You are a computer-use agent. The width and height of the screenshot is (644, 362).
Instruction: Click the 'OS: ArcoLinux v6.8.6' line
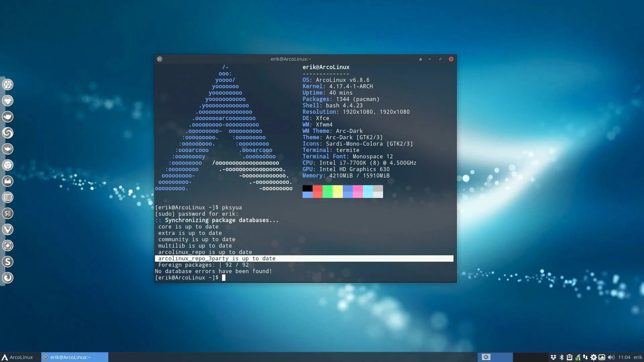336,80
